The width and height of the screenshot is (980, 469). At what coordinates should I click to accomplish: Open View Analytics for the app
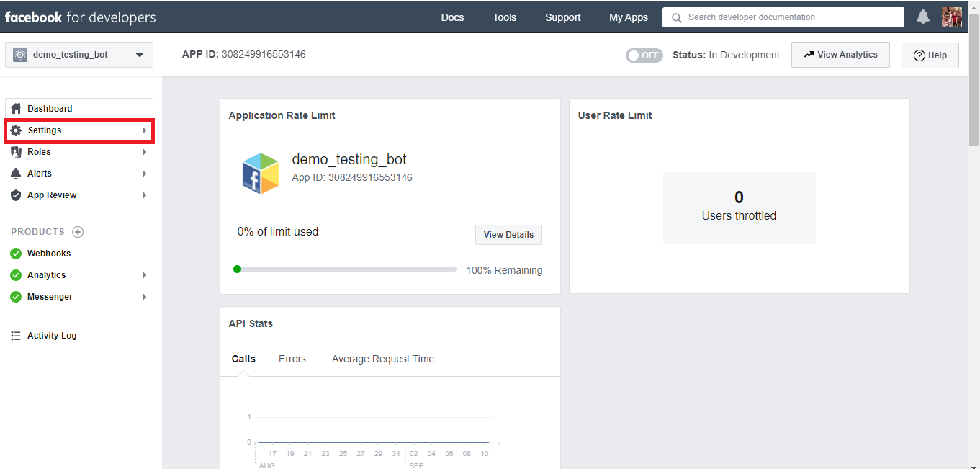840,54
